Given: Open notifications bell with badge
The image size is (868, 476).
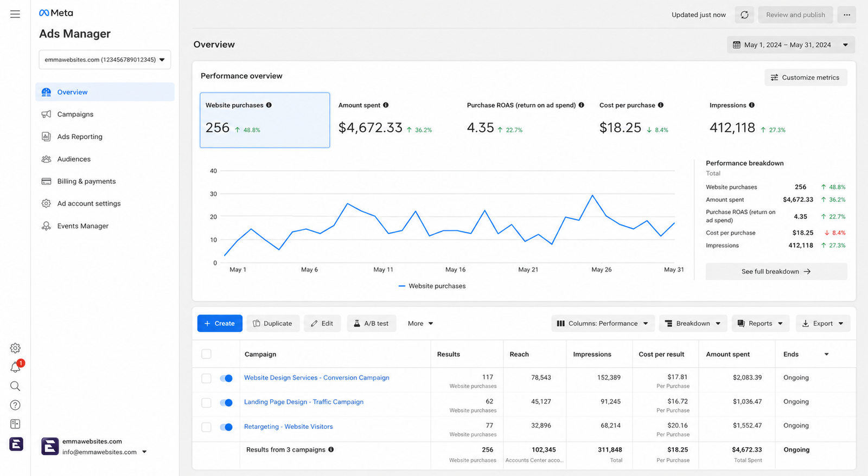Looking at the screenshot, I should [x=16, y=366].
